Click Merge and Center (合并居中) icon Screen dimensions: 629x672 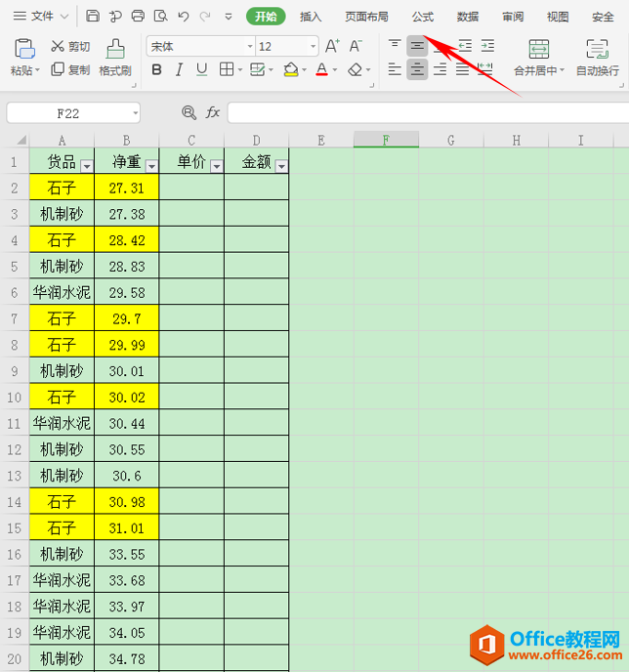[x=539, y=49]
